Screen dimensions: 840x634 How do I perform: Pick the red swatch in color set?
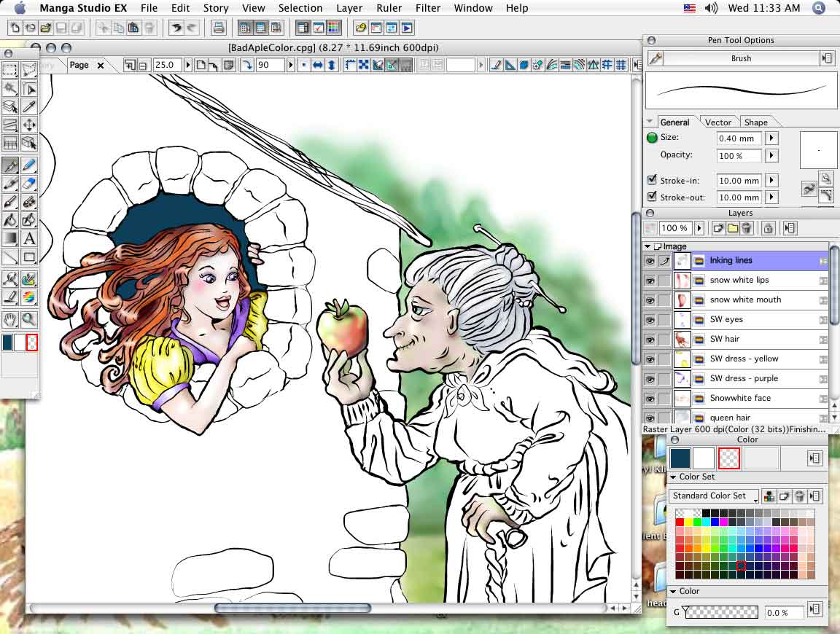click(x=680, y=522)
